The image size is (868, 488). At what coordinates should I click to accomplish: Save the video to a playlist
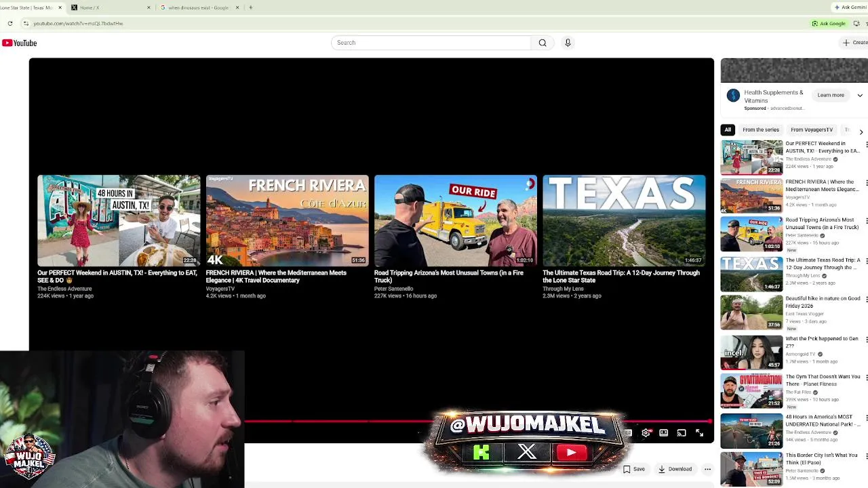[x=634, y=469]
